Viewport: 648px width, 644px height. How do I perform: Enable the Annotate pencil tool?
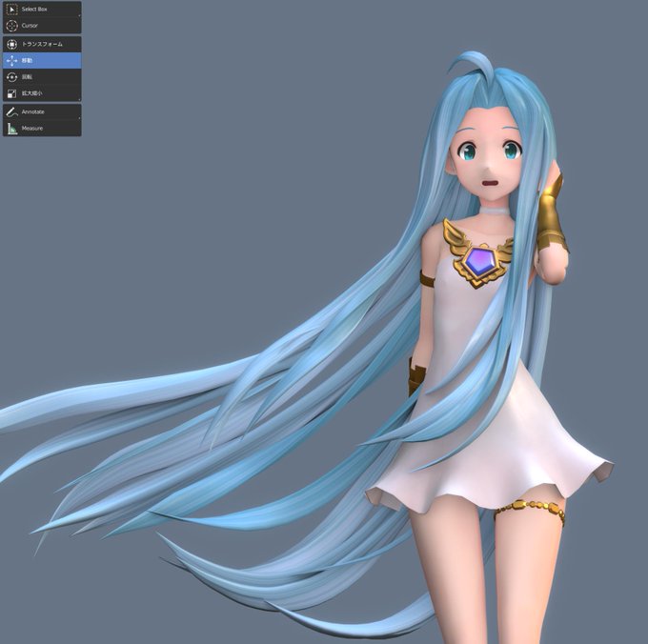coord(42,112)
